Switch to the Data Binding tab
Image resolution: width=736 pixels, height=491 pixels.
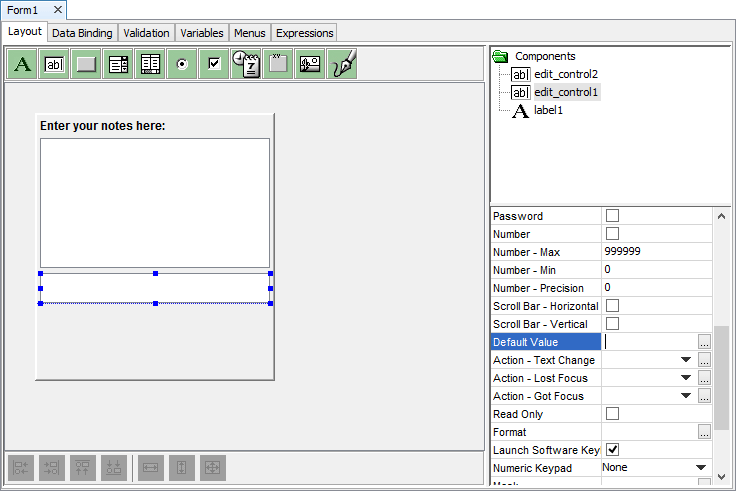pyautogui.click(x=82, y=33)
